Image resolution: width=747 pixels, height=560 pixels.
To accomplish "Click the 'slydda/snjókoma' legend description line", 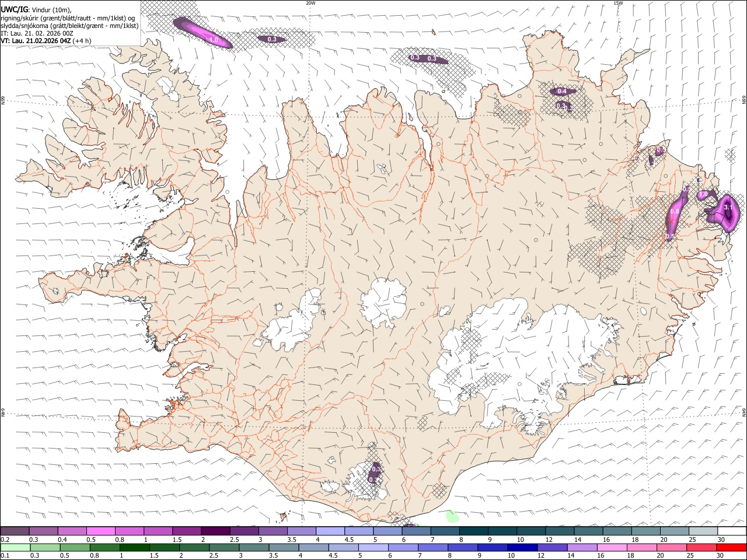I will 69,26.
